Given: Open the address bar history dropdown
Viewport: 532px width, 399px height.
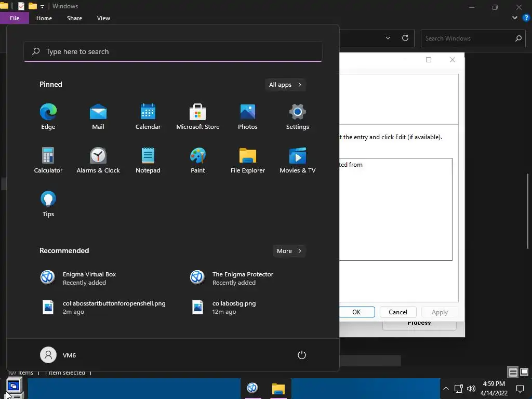Looking at the screenshot, I should pyautogui.click(x=388, y=38).
